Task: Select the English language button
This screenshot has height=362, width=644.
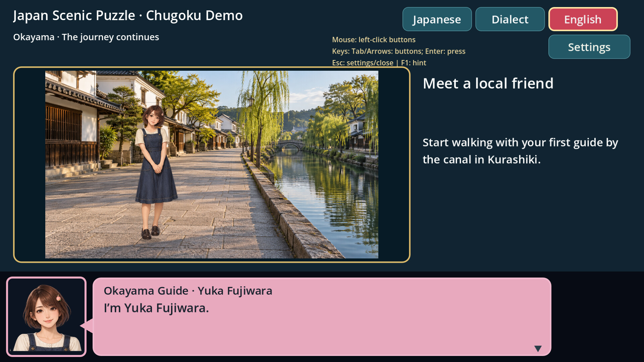Action: coord(583,19)
